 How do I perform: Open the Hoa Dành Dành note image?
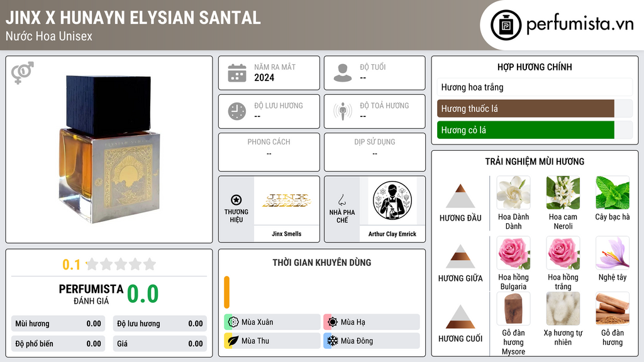coord(513,193)
